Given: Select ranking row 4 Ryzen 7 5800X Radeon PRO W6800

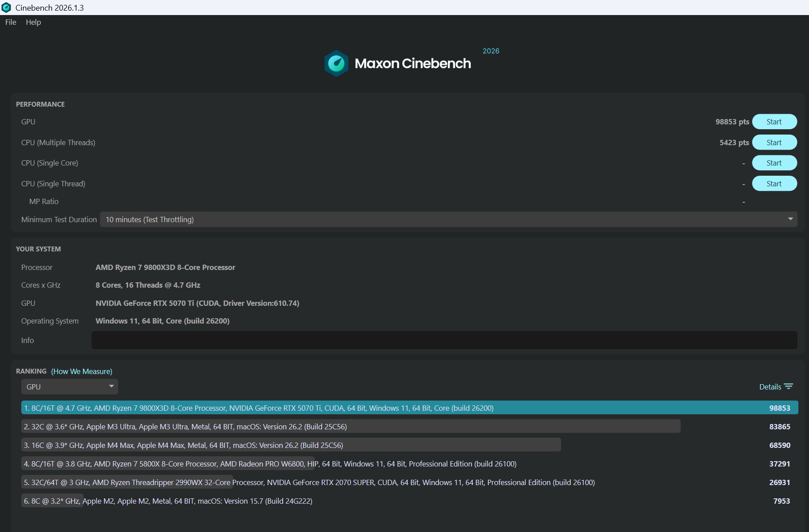Looking at the screenshot, I should click(x=409, y=464).
